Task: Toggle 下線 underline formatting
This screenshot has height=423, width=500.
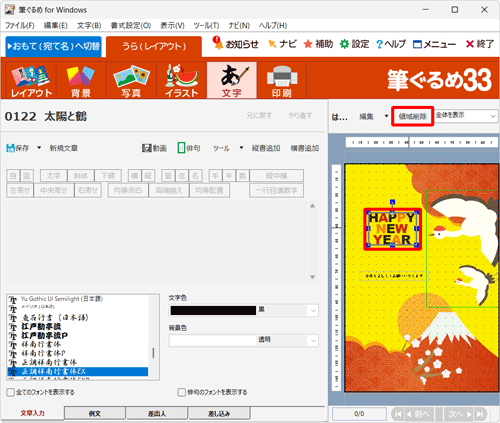Action: [108, 176]
